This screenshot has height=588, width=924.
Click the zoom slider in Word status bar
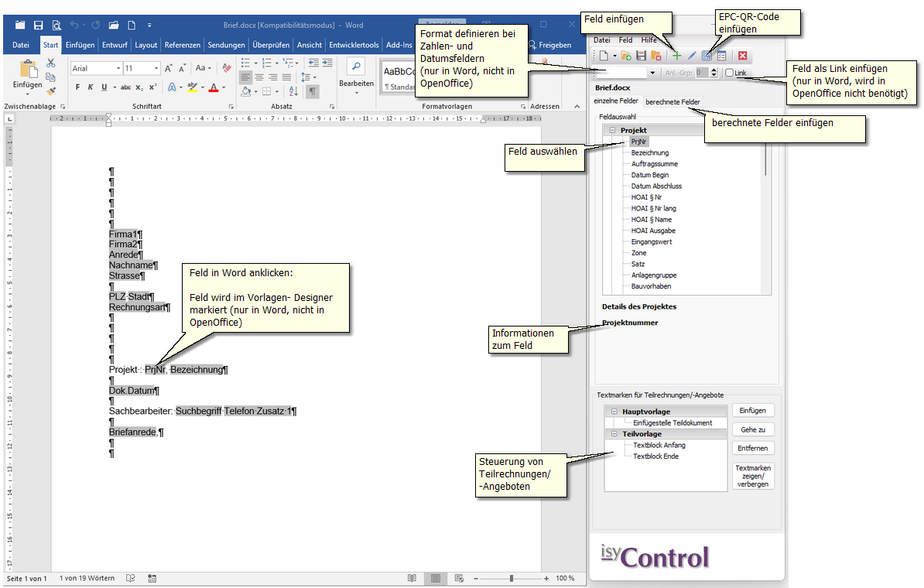pos(511,579)
